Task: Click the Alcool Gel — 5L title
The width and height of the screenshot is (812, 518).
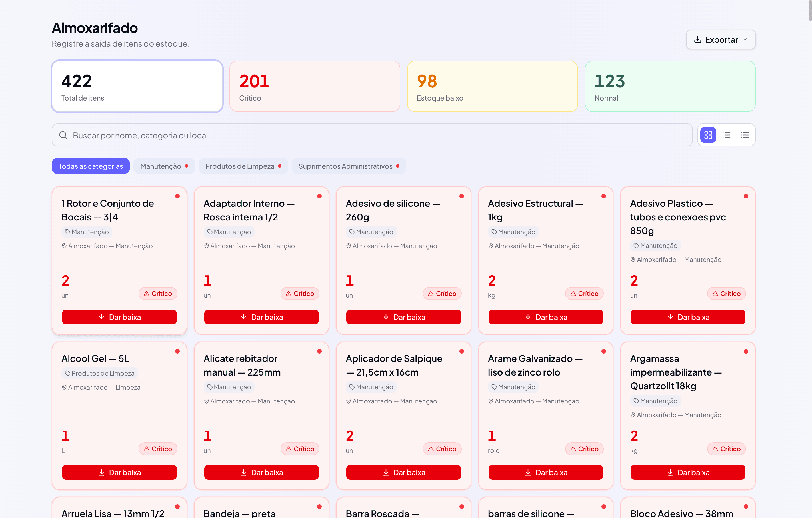Action: coord(95,359)
